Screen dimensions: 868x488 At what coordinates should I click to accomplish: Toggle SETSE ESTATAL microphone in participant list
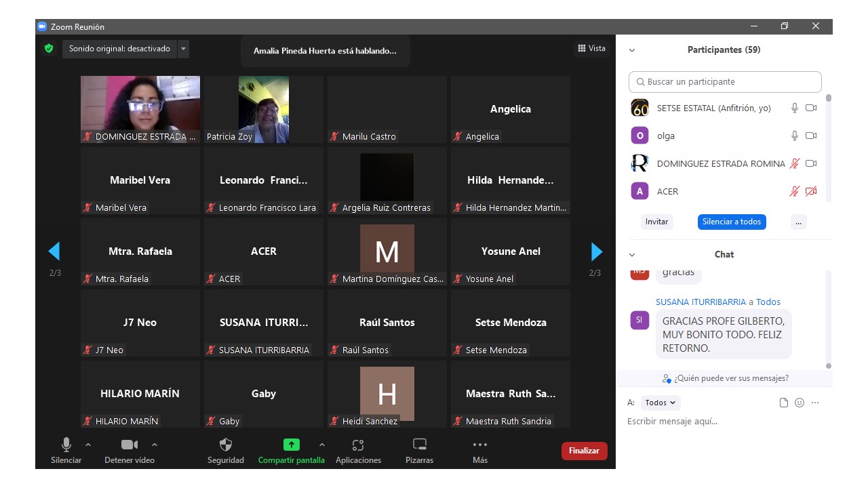[x=795, y=108]
